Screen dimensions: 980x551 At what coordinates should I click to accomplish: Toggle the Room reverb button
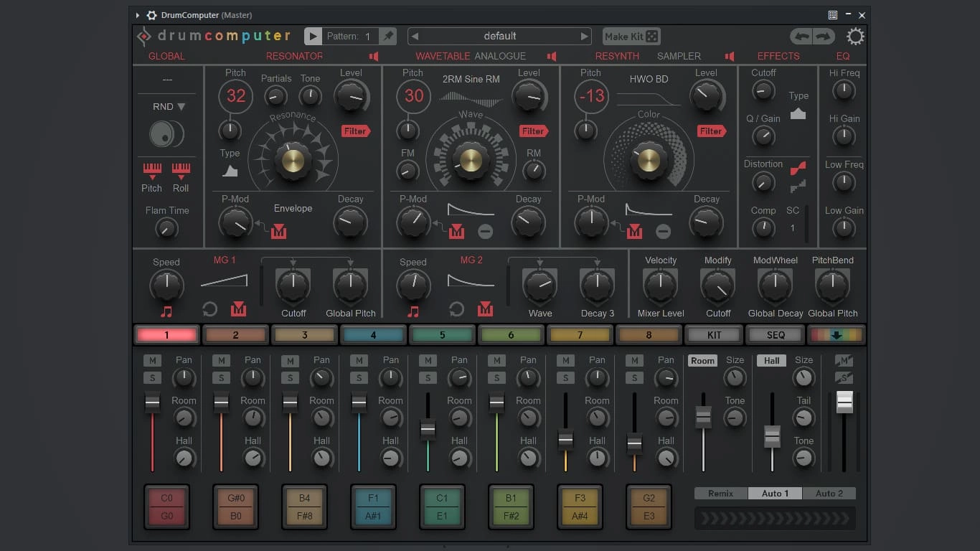coord(702,361)
